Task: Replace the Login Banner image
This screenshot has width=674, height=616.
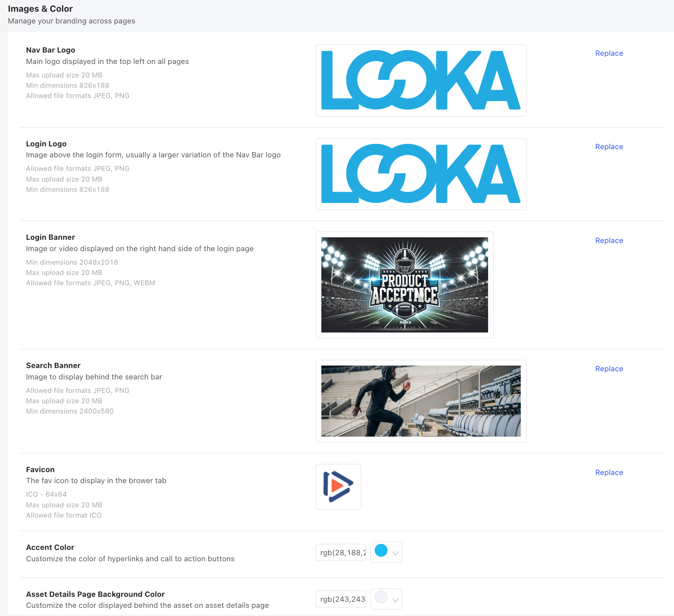Action: pos(609,241)
